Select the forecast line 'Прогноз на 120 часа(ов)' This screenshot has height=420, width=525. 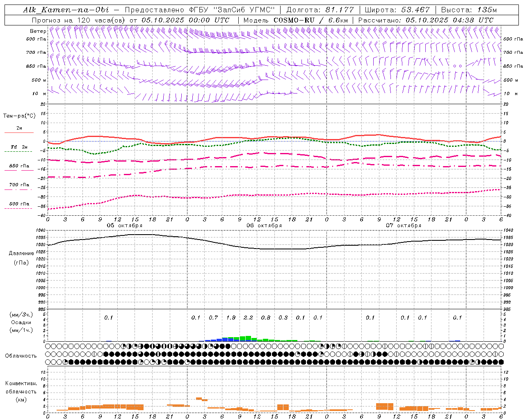pos(78,20)
